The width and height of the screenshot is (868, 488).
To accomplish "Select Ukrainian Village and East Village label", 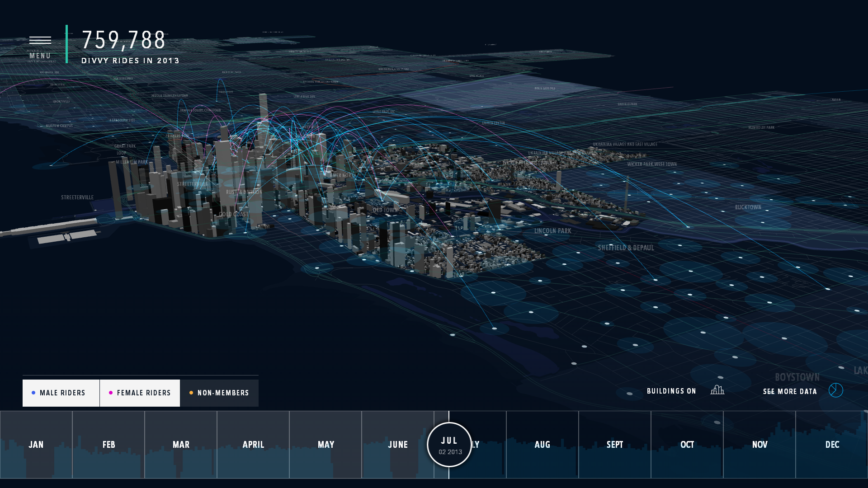I will click(x=625, y=144).
